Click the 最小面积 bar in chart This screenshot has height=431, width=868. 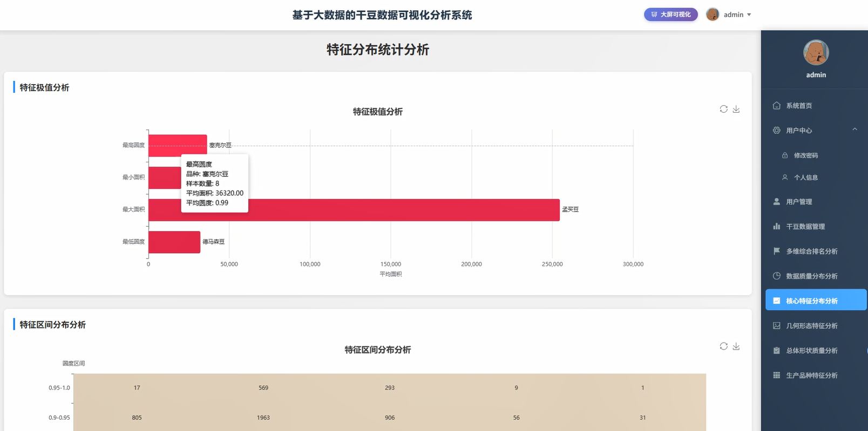pos(165,177)
